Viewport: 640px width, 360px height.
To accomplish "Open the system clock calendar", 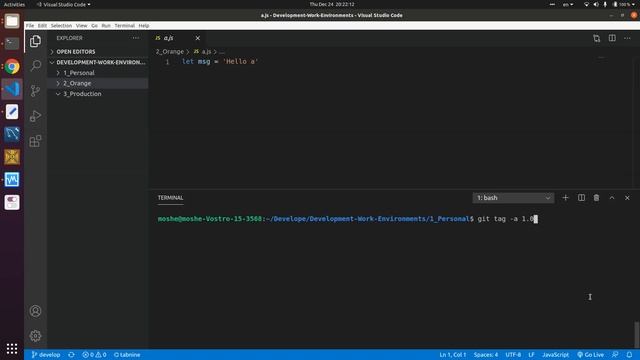I will coord(332,4).
